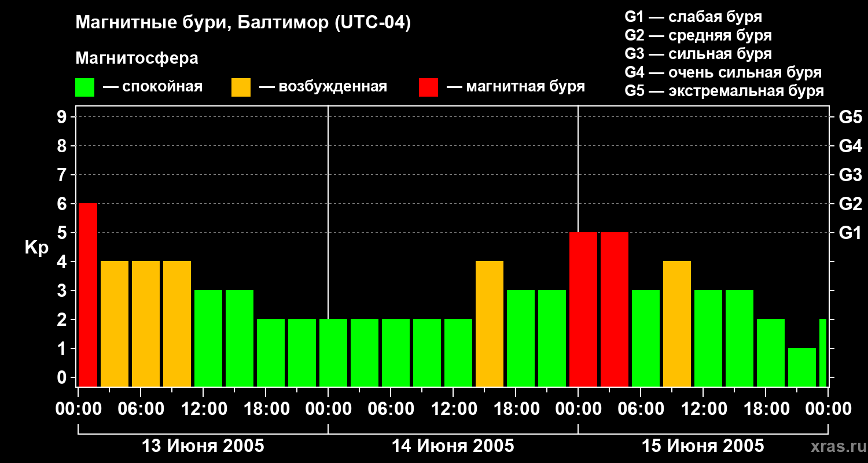Click the 'G5 — экстремальная буря' legend line
868x463 pixels.
pos(724,91)
